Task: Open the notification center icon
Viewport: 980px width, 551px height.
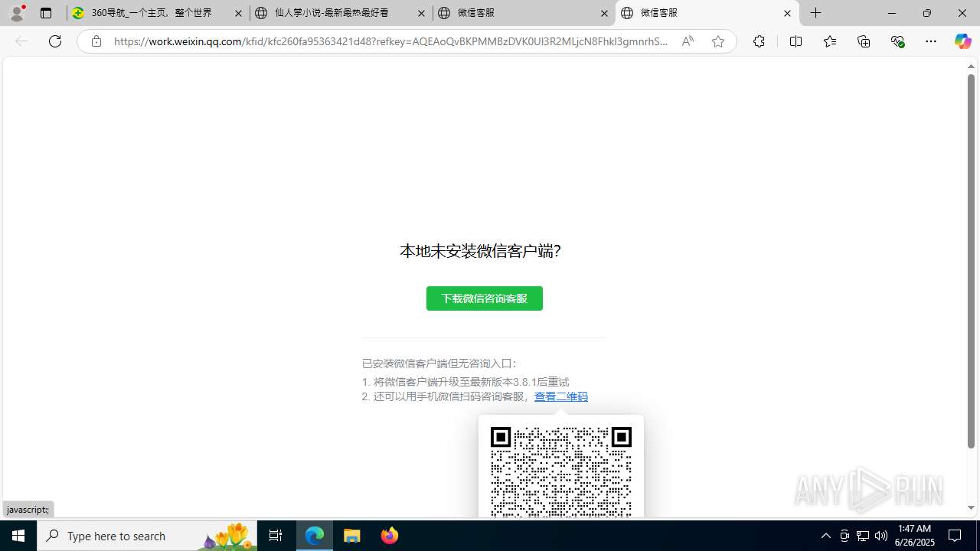Action: click(x=955, y=536)
